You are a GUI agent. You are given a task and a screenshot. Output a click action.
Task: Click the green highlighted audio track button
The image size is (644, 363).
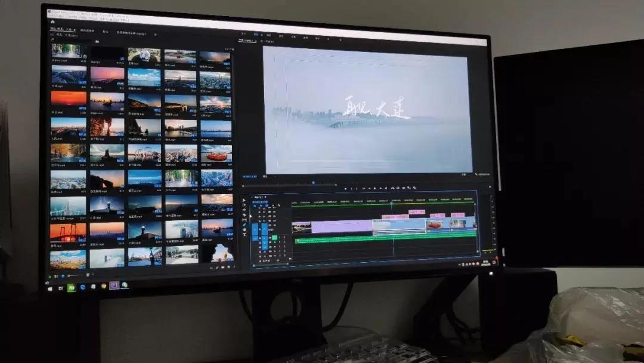tap(274, 238)
